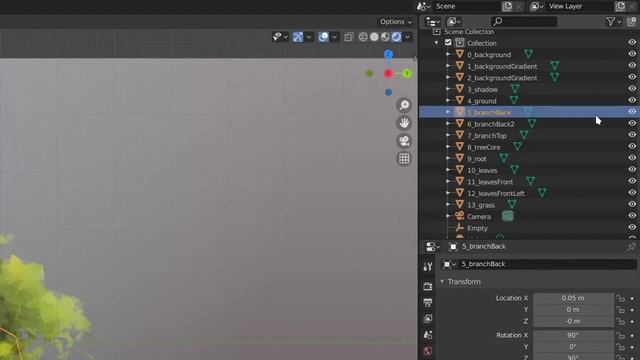Open the overlays dropdown arrow
This screenshot has height=360, width=640.
[x=334, y=37]
